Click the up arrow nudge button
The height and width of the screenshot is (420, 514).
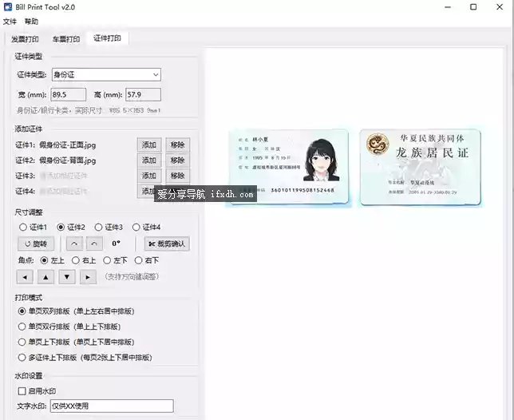tap(46, 277)
